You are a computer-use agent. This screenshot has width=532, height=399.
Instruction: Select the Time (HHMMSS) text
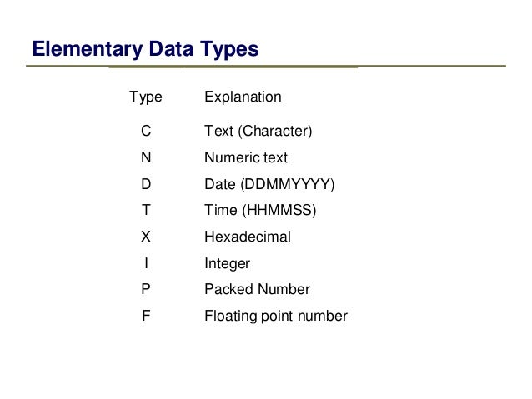[x=260, y=210]
